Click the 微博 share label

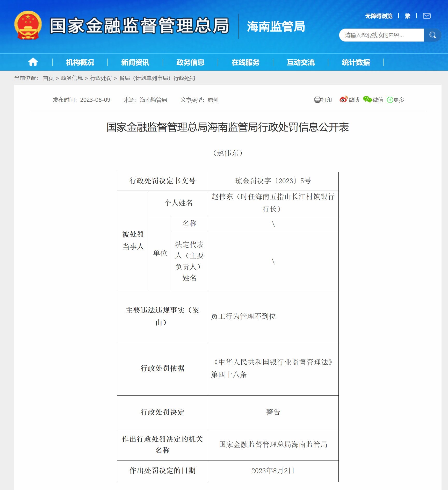[354, 100]
